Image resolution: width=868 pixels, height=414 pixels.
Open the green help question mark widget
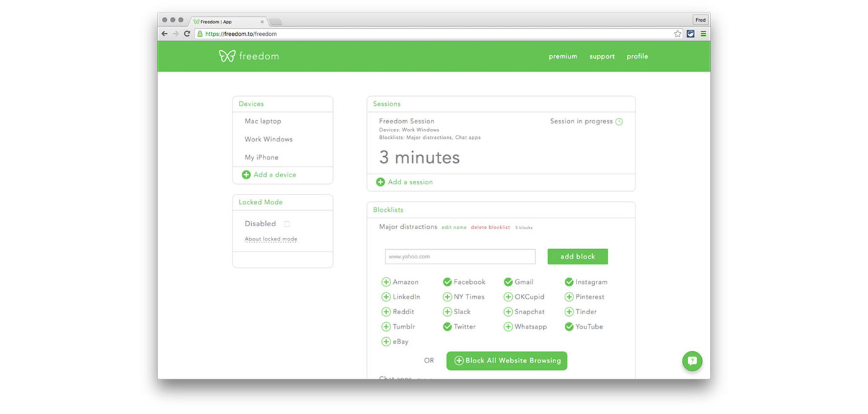[692, 361]
